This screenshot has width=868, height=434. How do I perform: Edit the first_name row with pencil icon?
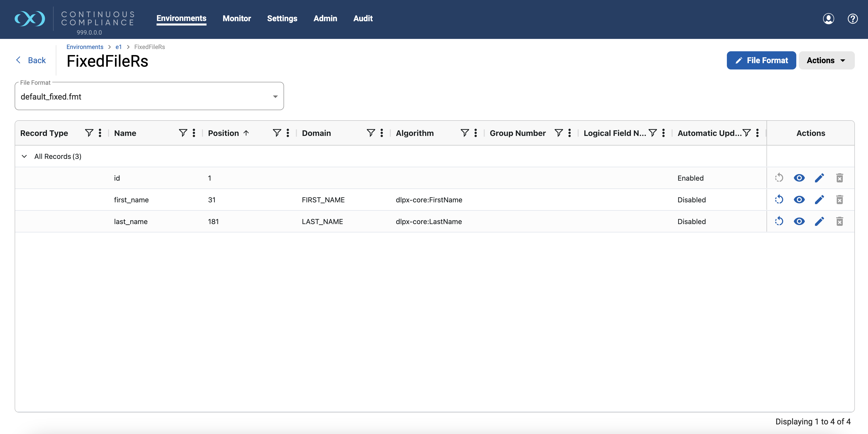click(x=819, y=200)
